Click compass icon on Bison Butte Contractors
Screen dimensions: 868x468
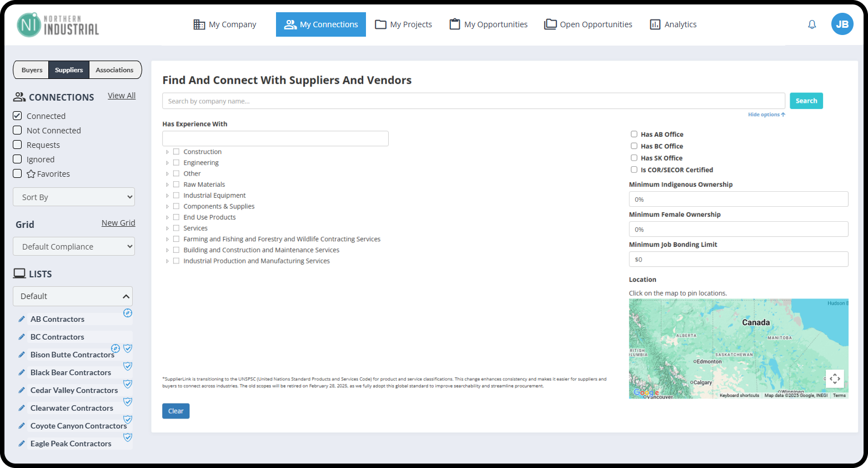116,348
